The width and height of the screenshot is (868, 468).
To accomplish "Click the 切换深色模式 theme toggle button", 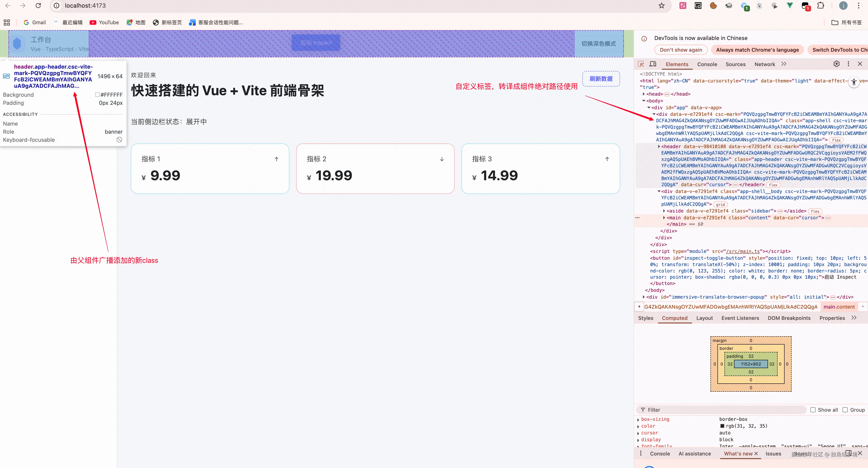I will (598, 44).
